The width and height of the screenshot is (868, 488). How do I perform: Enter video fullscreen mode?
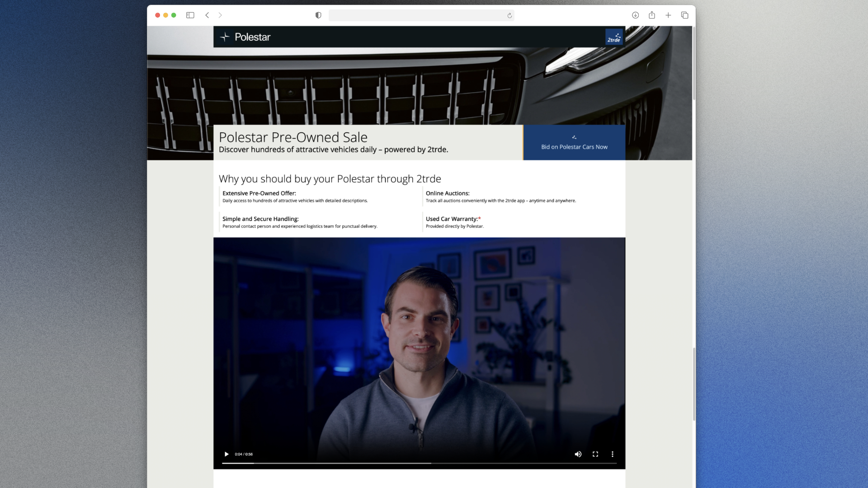(595, 454)
